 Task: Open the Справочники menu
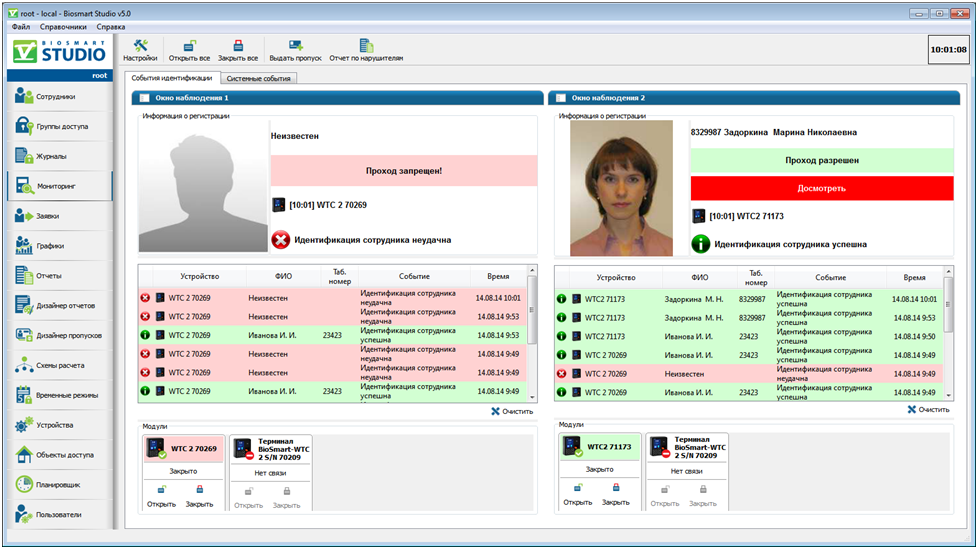[63, 27]
